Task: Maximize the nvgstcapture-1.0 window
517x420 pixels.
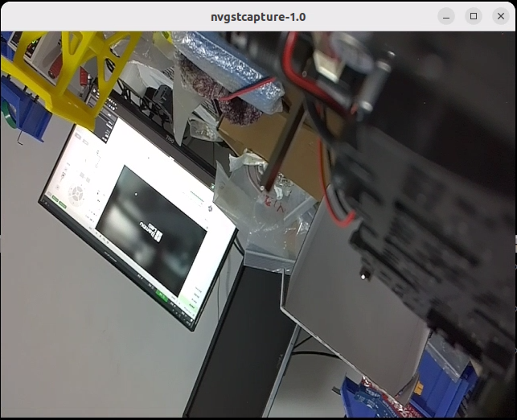Action: (x=474, y=16)
